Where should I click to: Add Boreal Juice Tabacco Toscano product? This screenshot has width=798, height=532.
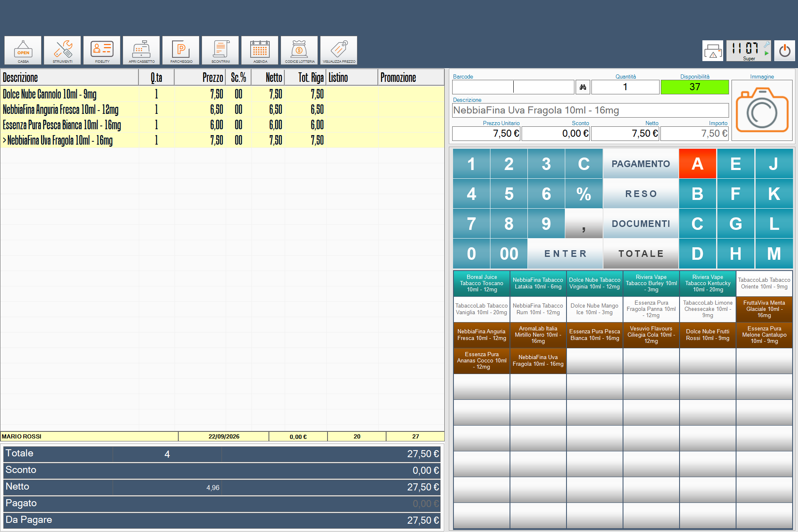click(x=482, y=283)
